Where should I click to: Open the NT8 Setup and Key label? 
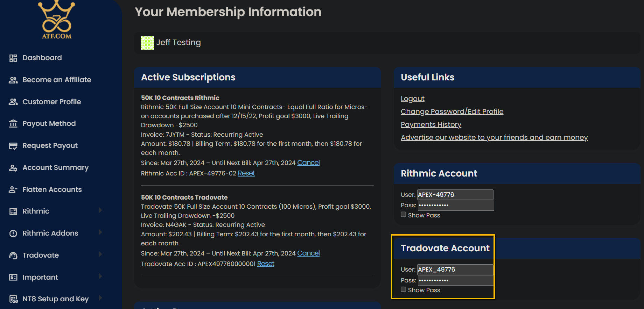[x=56, y=299]
